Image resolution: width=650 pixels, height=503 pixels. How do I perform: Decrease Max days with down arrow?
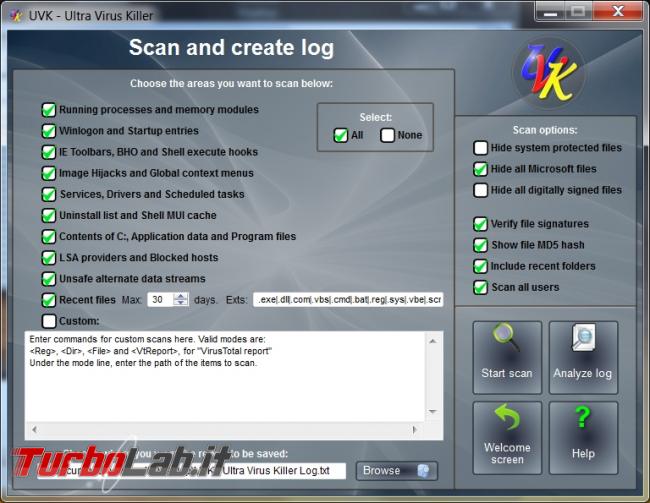[181, 303]
